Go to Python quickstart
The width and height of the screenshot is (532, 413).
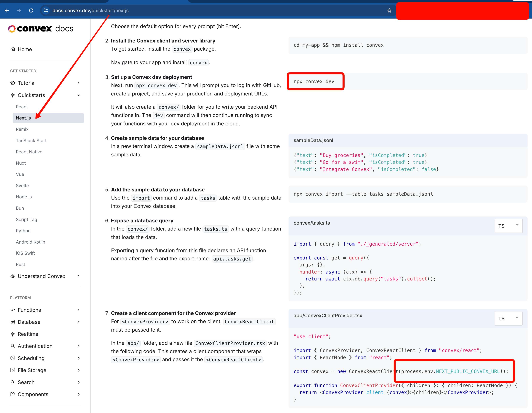[x=23, y=231]
